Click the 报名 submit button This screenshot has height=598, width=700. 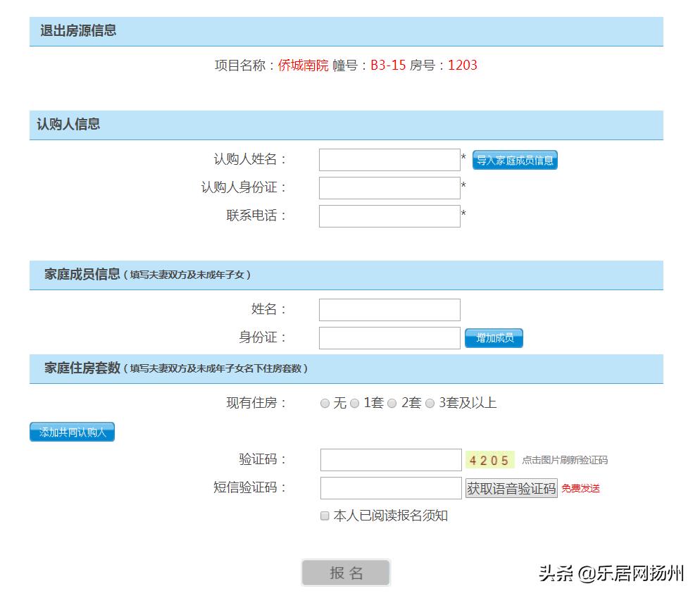(346, 573)
